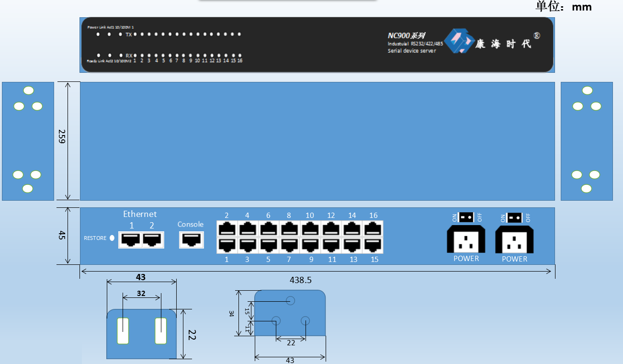Click serial port numbered 16
The height and width of the screenshot is (364, 623).
[x=373, y=228]
